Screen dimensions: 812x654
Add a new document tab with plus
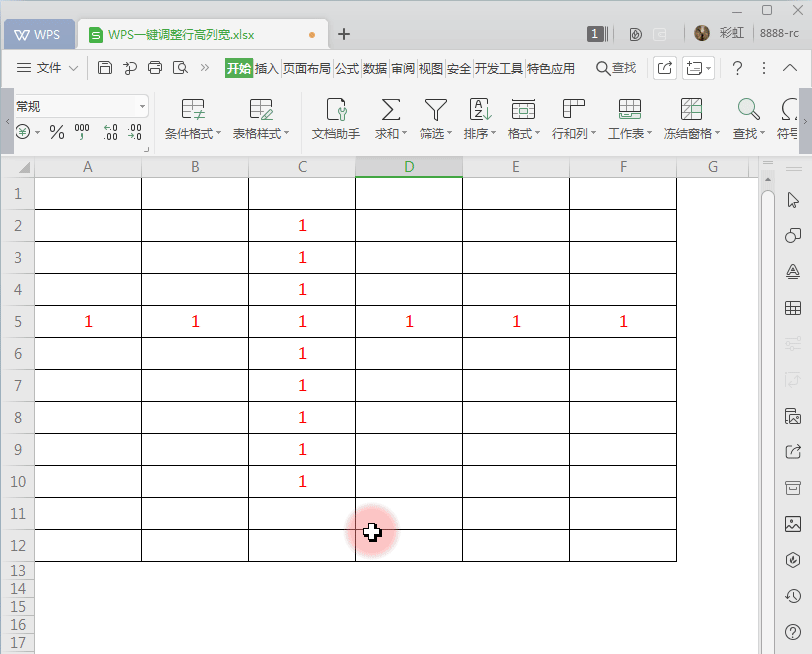click(x=344, y=34)
